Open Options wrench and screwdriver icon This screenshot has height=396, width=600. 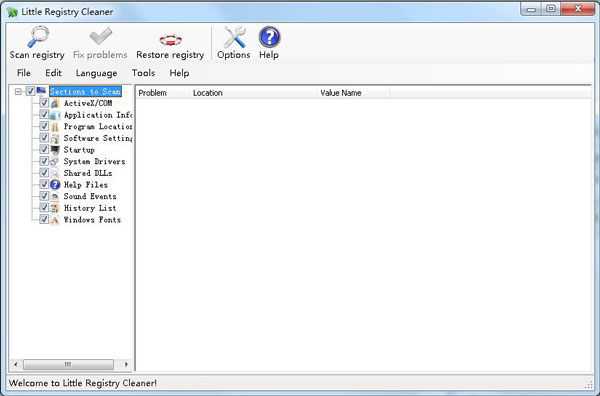[x=235, y=37]
